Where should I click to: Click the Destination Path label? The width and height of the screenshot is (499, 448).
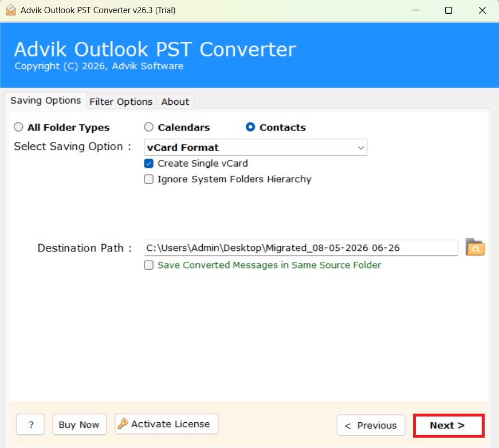click(85, 248)
